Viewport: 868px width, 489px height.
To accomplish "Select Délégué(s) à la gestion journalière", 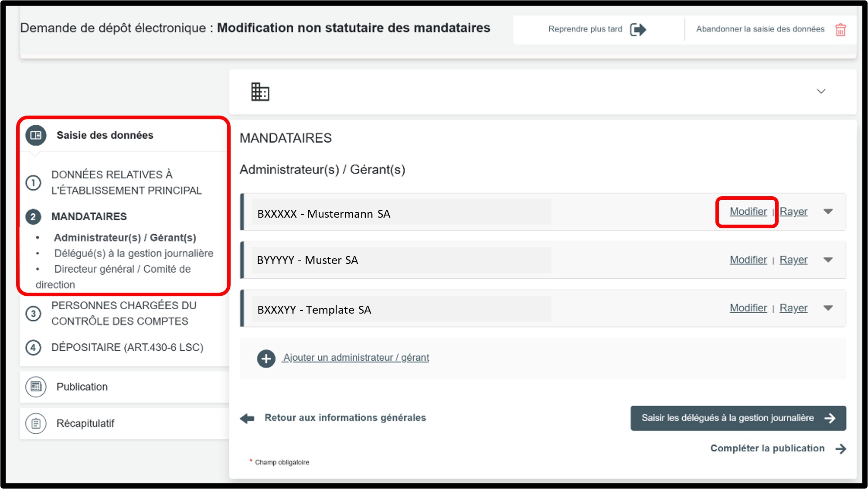I will [x=133, y=253].
